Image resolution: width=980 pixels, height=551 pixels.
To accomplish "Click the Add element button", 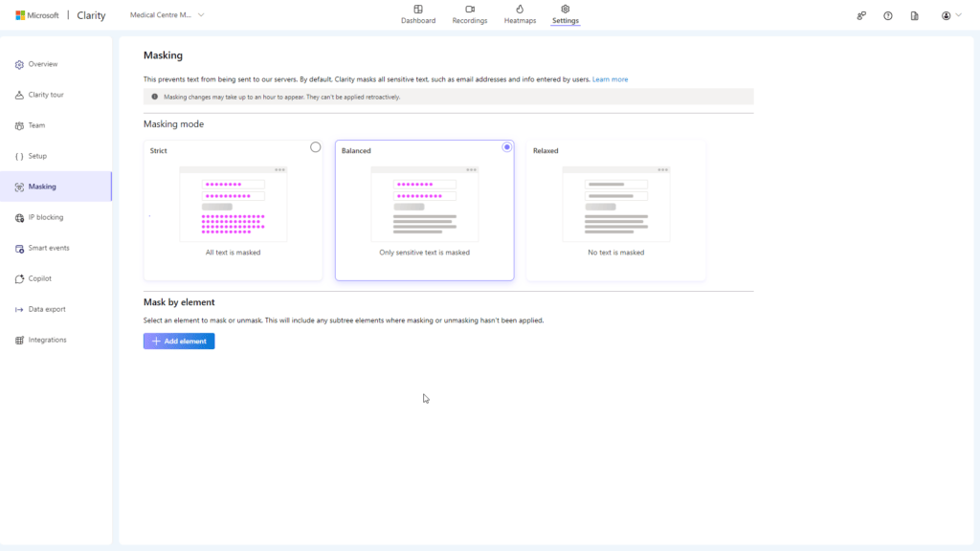I will click(178, 341).
